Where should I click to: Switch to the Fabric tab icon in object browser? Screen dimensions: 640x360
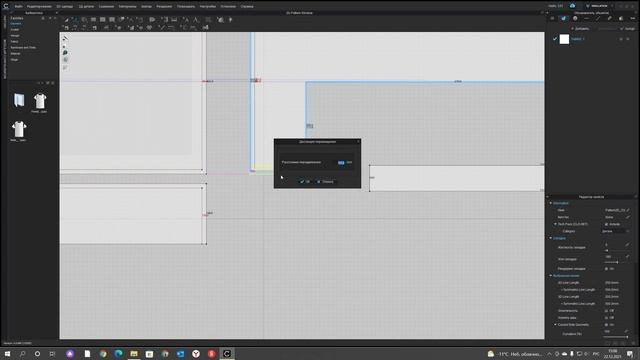564,18
